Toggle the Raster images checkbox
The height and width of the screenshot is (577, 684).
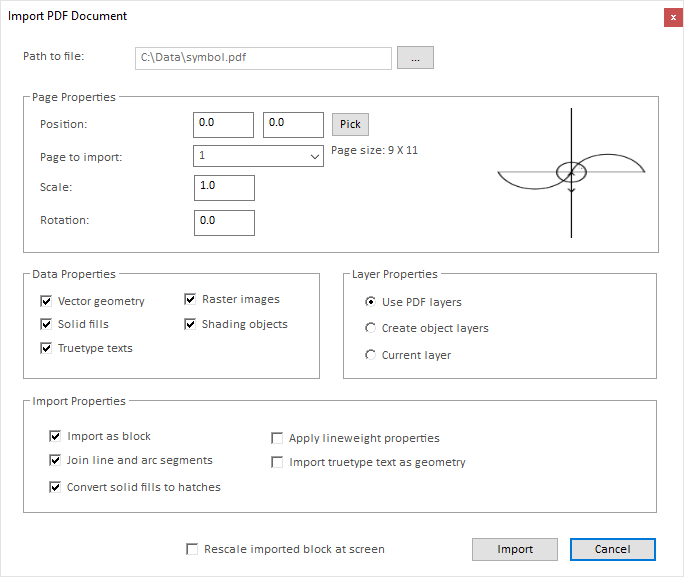(190, 299)
